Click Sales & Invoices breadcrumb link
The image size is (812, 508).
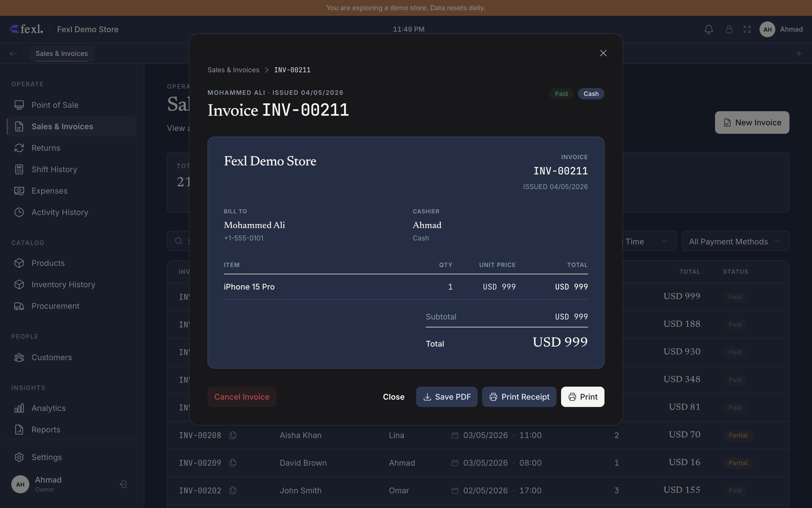pyautogui.click(x=233, y=70)
